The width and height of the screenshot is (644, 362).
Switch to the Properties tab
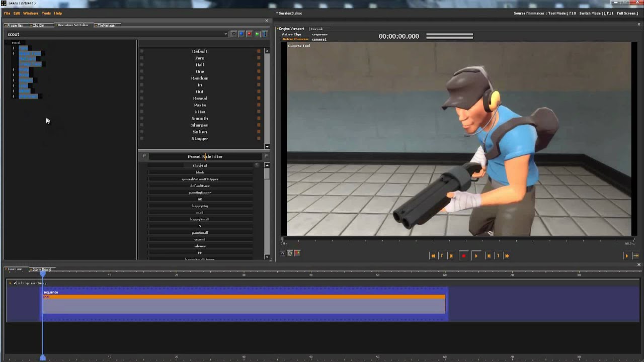tap(15, 25)
